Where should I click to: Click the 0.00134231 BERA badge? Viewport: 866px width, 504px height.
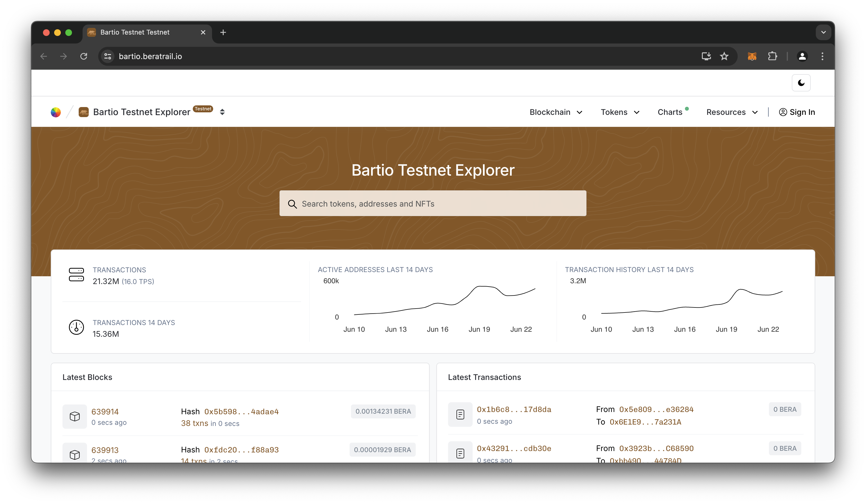coord(383,411)
